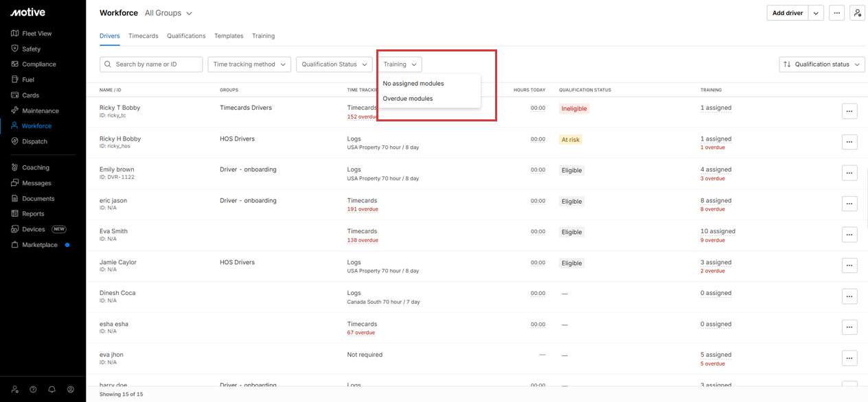Open the Maintenance section

pos(40,111)
